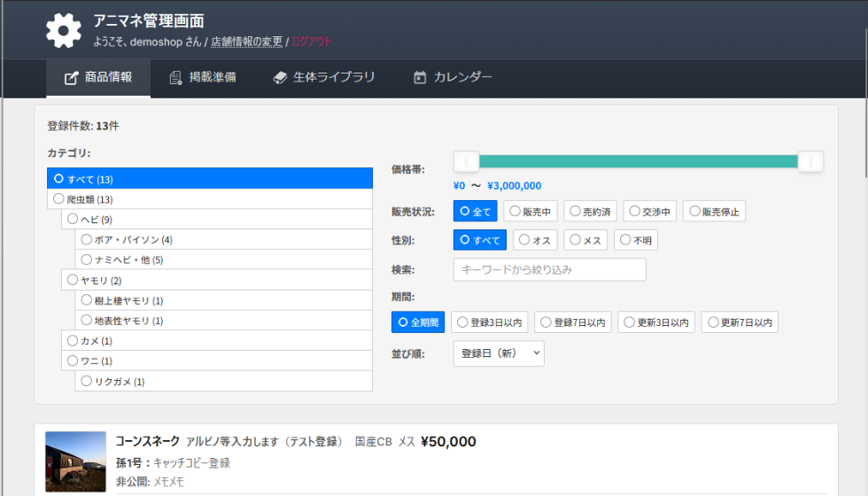Select the 販売中 sales status radio

point(530,212)
